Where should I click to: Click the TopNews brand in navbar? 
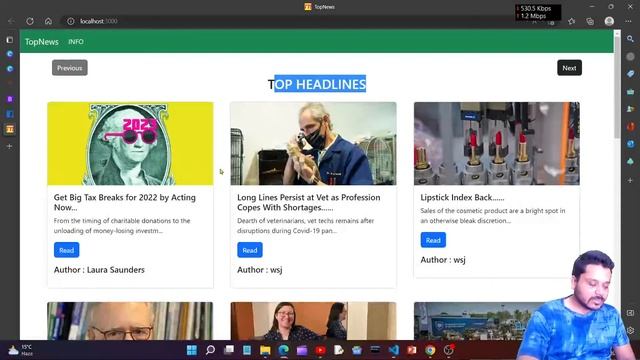point(42,42)
